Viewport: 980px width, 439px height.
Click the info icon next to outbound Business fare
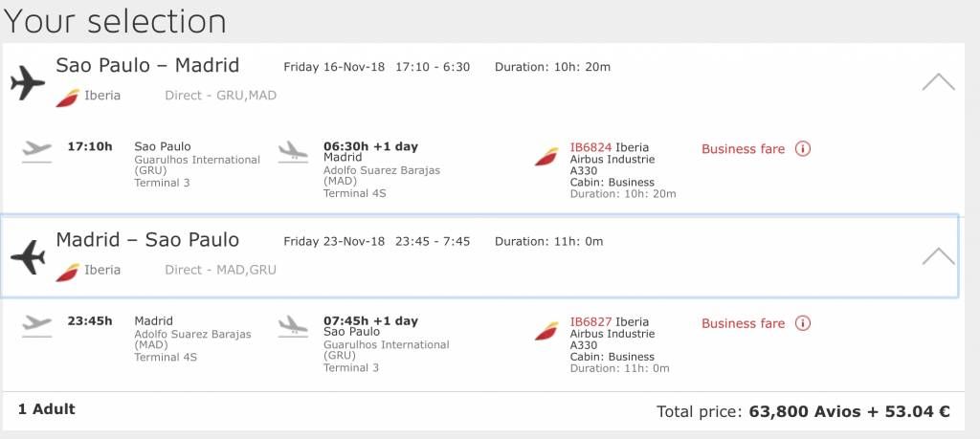[803, 148]
